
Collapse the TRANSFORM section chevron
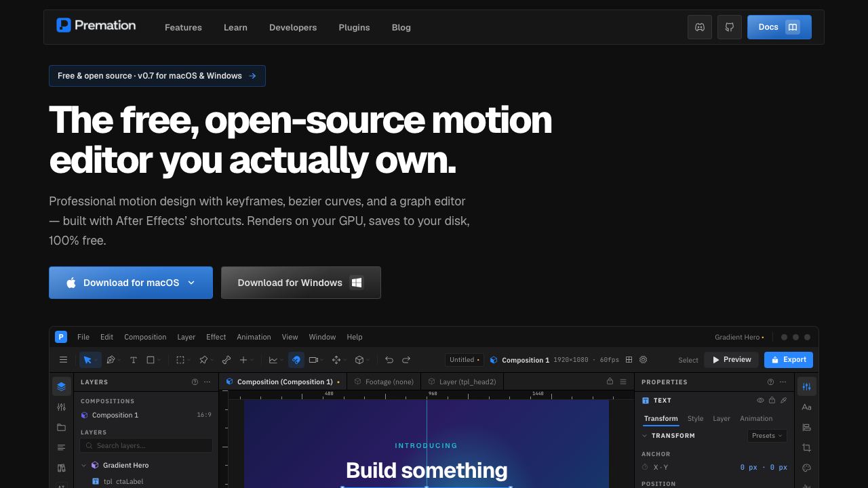[644, 436]
